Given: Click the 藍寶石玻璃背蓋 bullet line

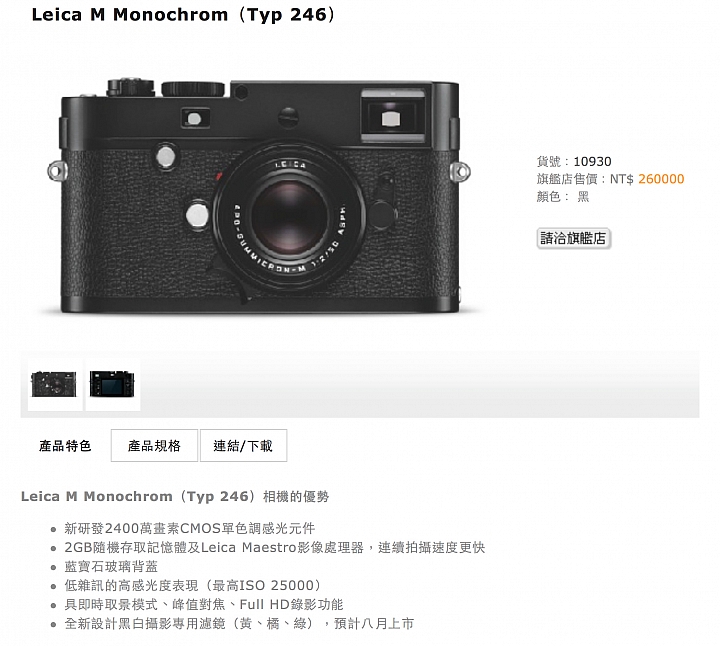Looking at the screenshot, I should tap(111, 567).
